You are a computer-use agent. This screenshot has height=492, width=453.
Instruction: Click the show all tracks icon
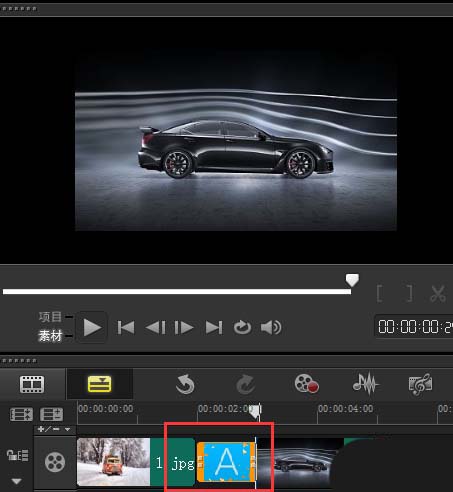[x=21, y=414]
